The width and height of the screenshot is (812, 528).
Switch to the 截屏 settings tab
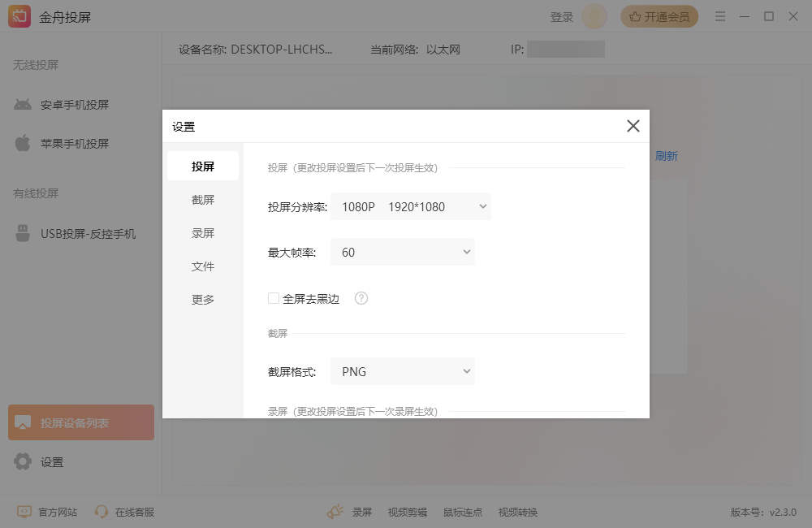(x=202, y=199)
